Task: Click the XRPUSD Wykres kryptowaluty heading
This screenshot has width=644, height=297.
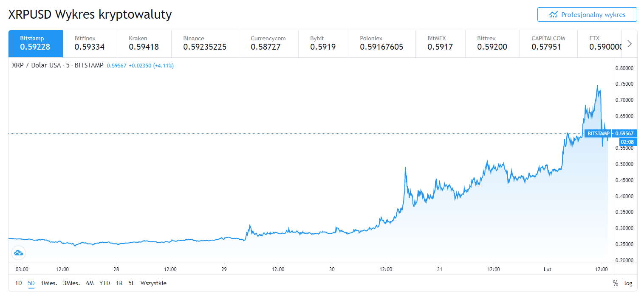Action: [90, 14]
